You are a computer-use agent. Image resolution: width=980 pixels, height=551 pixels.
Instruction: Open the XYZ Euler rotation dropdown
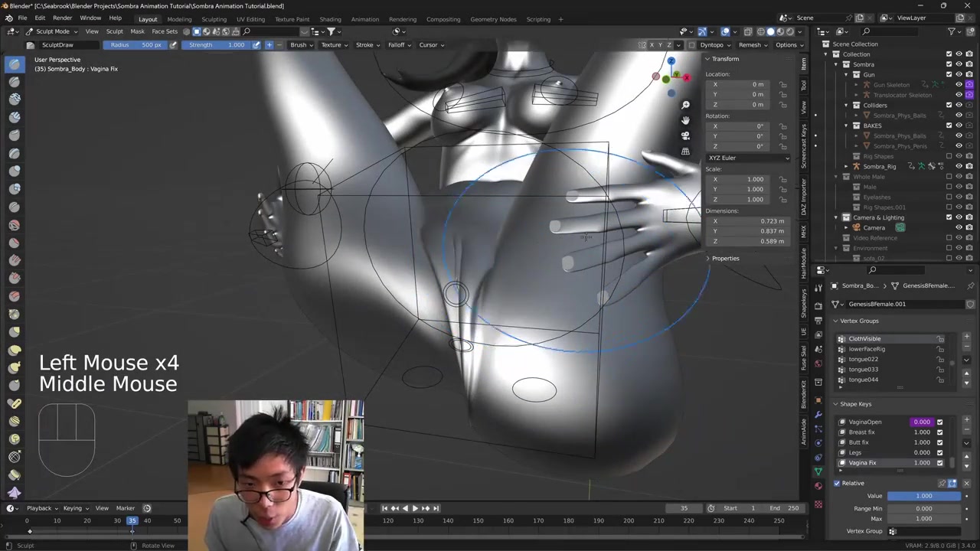[748, 158]
